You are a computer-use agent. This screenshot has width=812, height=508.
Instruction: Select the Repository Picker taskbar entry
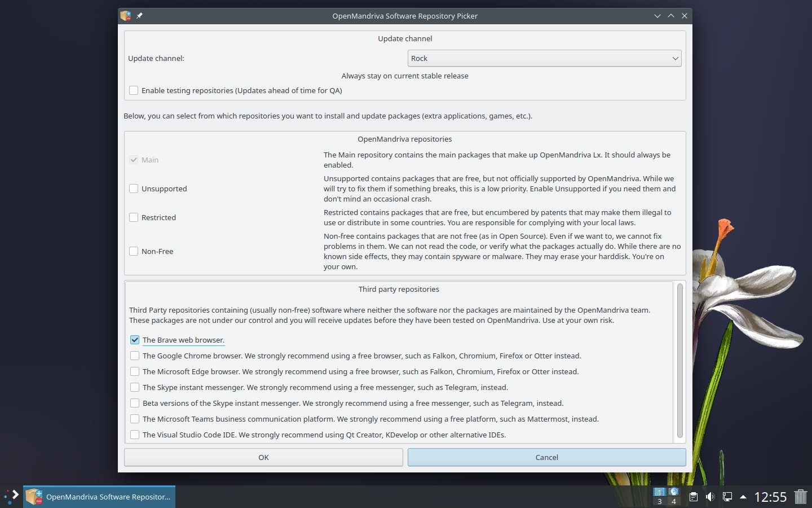click(99, 497)
